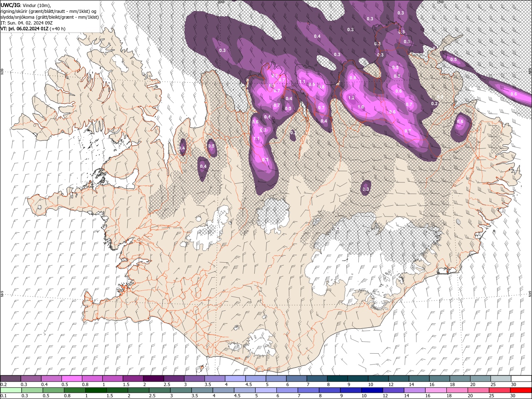Pick upper legend swatch between 0.2 and 0.3
Viewport: 532px width, 399px height.
pyautogui.click(x=10, y=379)
